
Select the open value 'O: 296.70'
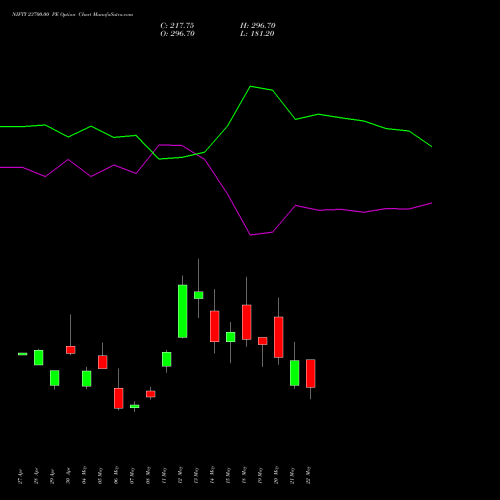(x=177, y=34)
